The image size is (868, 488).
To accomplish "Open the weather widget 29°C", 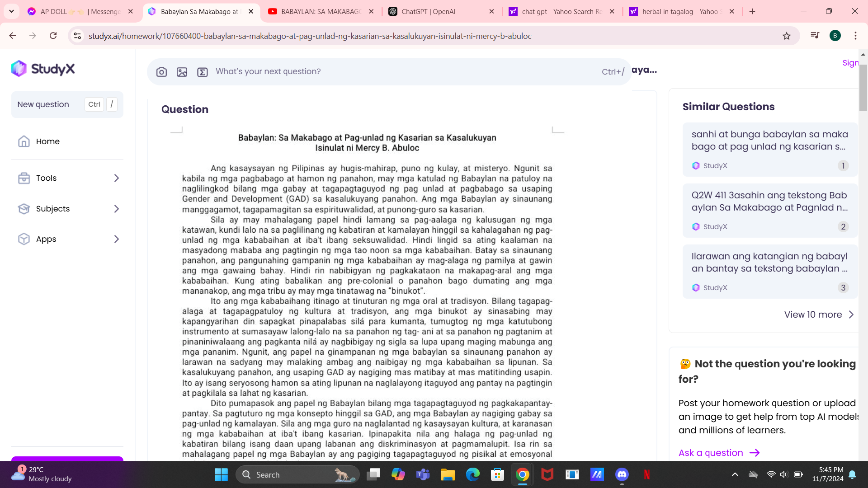I will click(x=42, y=474).
